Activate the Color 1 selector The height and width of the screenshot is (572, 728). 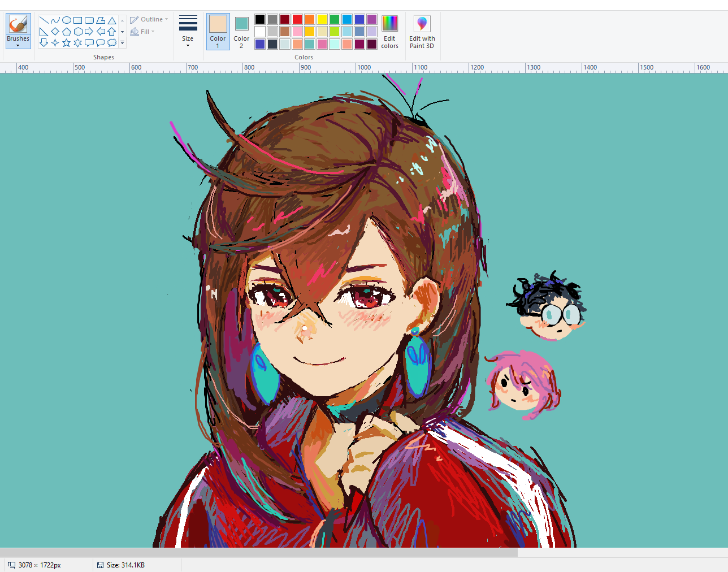click(218, 32)
